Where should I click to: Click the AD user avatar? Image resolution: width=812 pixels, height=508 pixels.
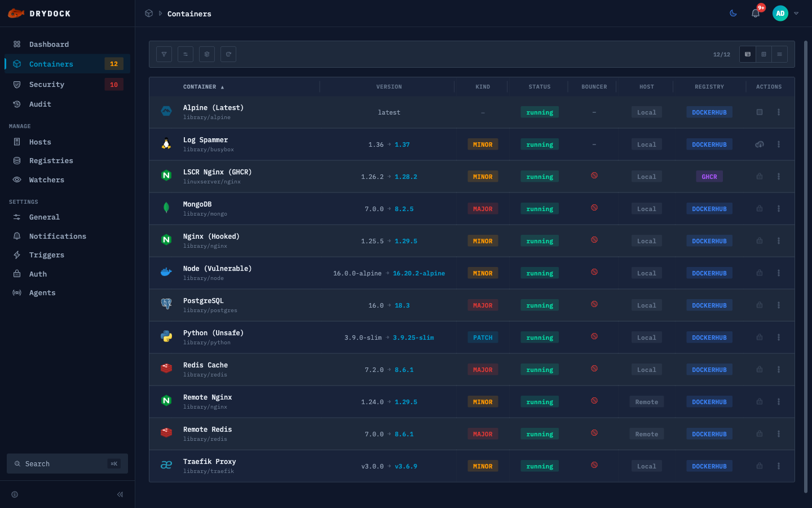point(780,14)
